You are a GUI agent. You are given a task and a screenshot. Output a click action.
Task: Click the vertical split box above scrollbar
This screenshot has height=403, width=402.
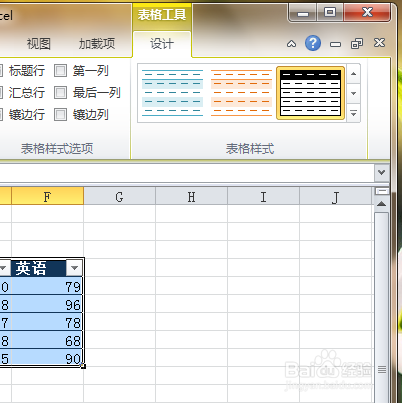tap(382, 191)
